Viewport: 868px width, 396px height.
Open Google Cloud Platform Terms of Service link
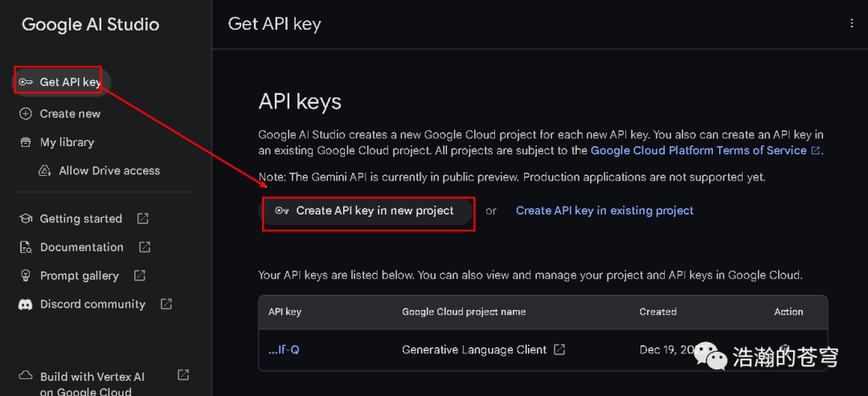click(x=698, y=150)
